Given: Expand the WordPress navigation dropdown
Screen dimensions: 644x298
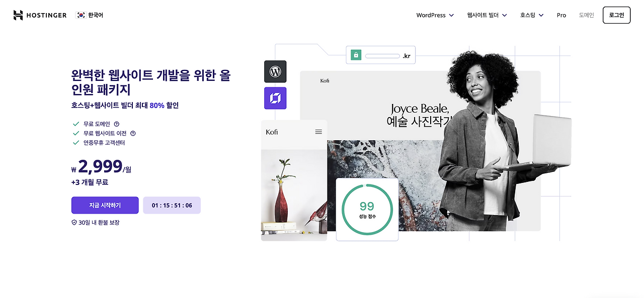Looking at the screenshot, I should pos(434,15).
